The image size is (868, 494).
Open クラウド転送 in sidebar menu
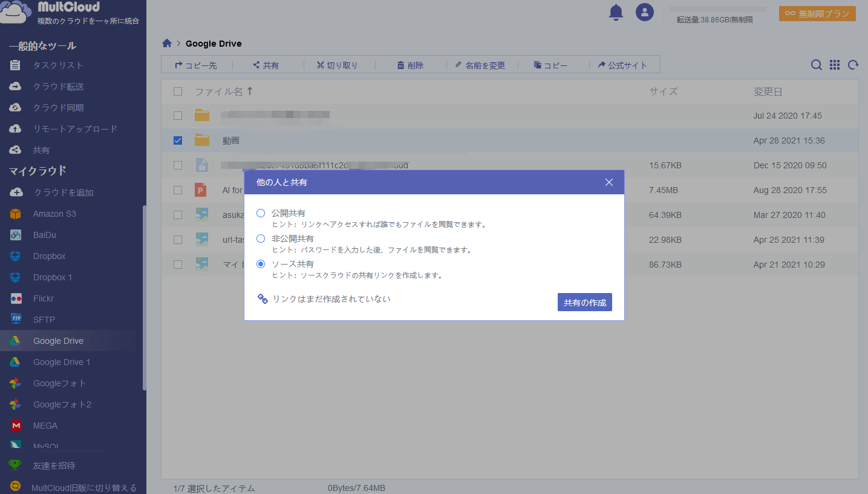pos(58,87)
